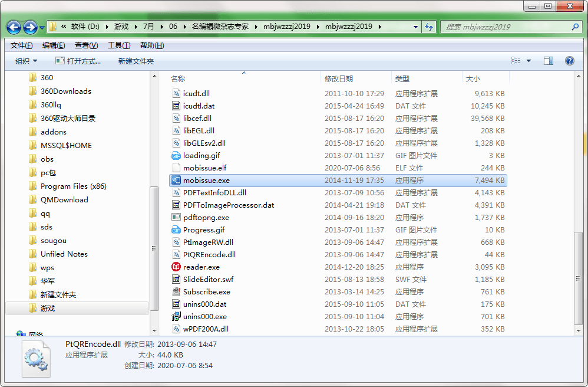
Task: Select the libGLESv2.dll file name
Action: coord(204,143)
